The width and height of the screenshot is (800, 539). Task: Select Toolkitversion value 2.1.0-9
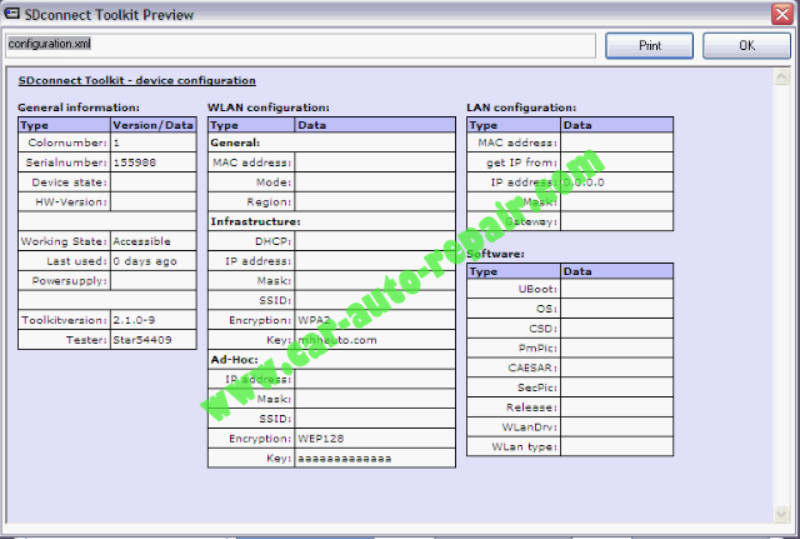tap(134, 320)
